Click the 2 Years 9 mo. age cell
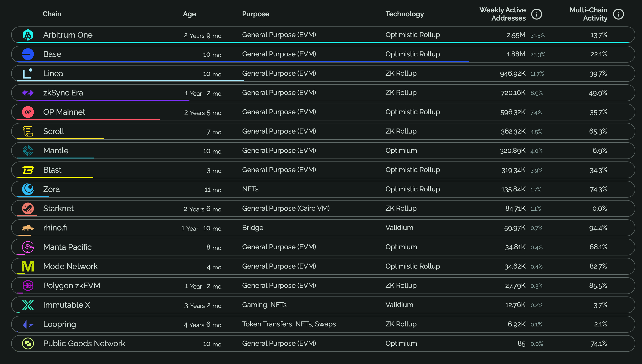This screenshot has width=642, height=364. point(203,36)
